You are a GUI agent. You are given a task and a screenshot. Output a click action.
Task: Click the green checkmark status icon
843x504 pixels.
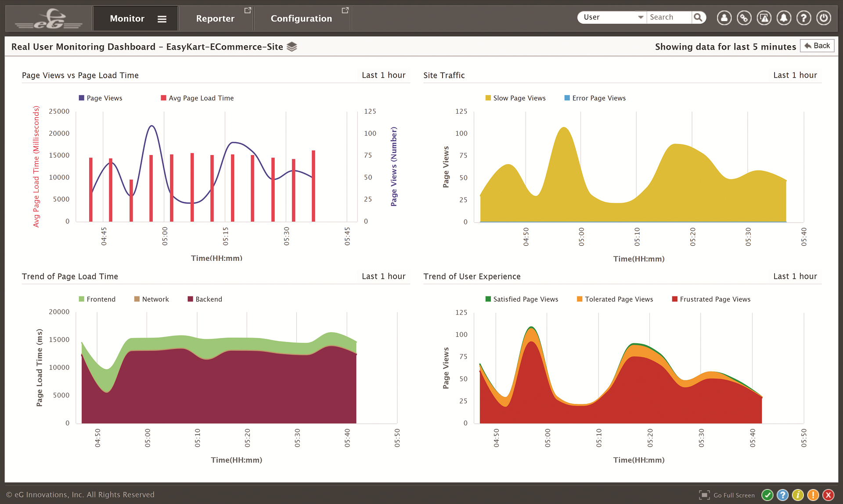[767, 495]
